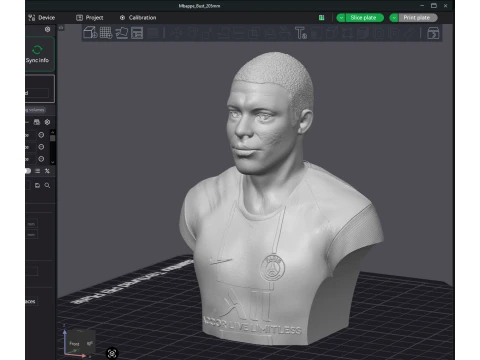
Task: Click the Print plate button
Action: pyautogui.click(x=418, y=18)
